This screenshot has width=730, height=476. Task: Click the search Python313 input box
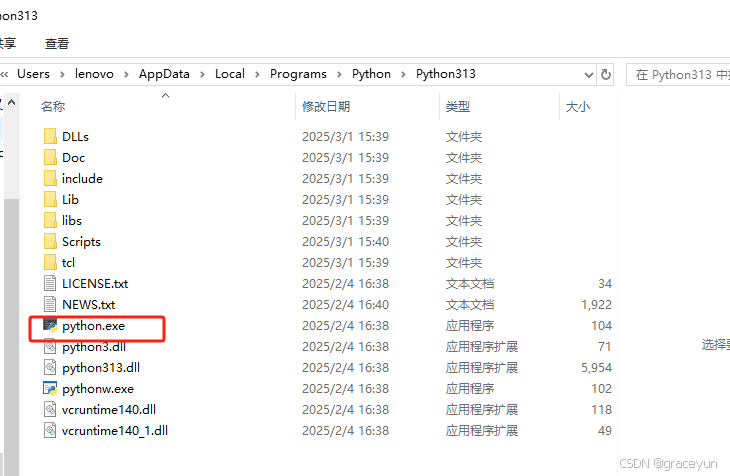tap(678, 75)
